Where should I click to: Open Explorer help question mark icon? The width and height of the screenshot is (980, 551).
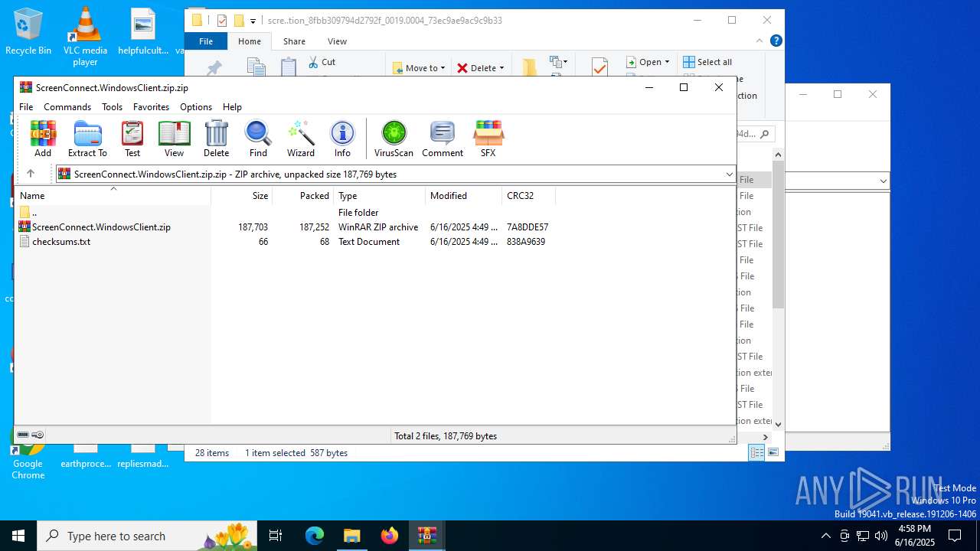pos(776,41)
